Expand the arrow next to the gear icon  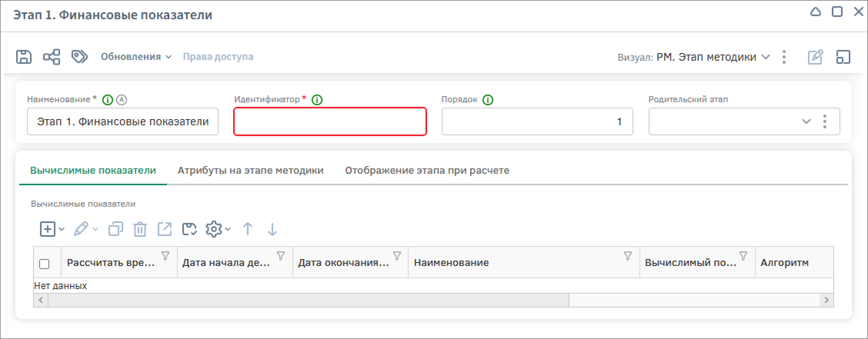point(228,229)
